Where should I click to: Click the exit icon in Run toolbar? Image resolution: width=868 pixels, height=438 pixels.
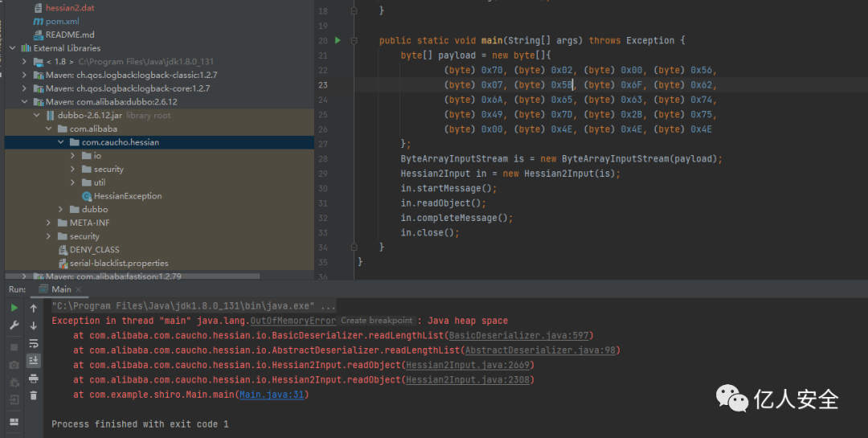[x=14, y=399]
